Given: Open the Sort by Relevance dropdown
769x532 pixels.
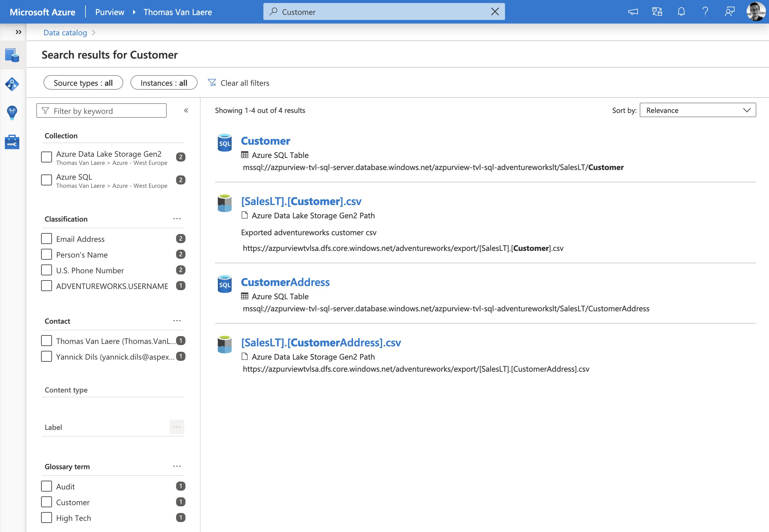Looking at the screenshot, I should coord(697,110).
